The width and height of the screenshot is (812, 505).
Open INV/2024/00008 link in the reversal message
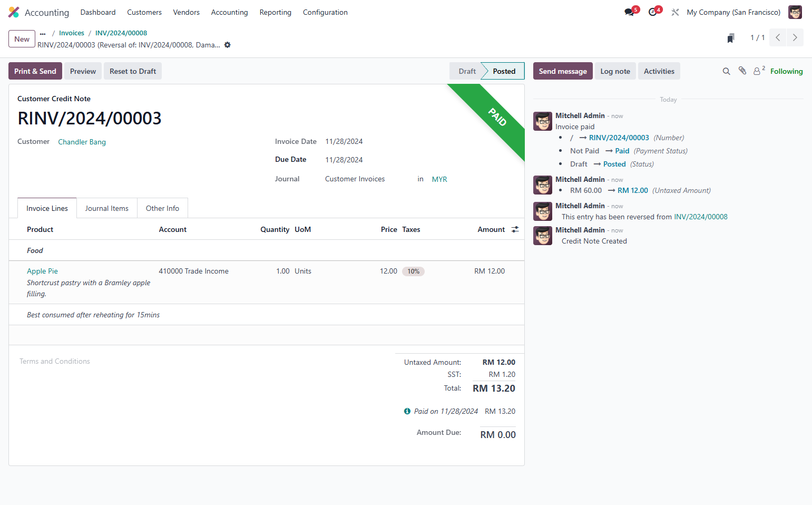click(x=701, y=217)
